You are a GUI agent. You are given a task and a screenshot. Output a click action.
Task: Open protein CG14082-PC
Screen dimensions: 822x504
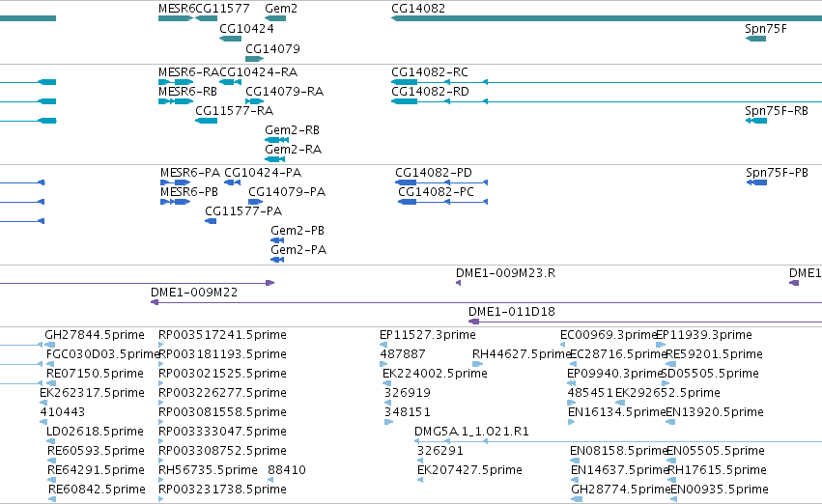click(x=436, y=192)
